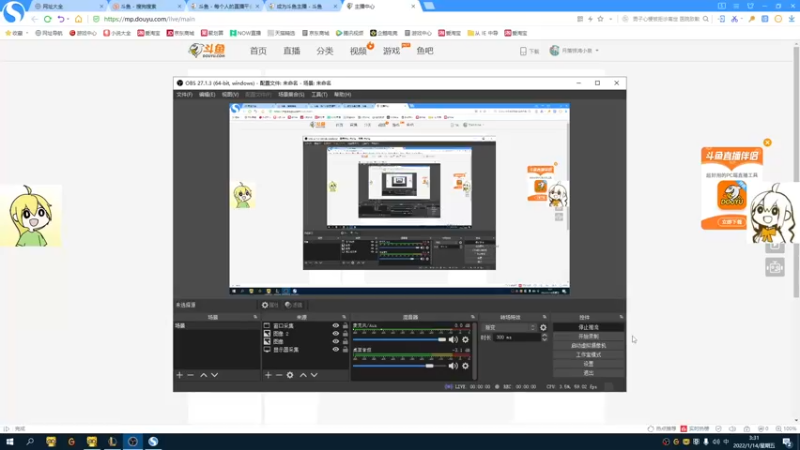
Task: Close the 斗鱼直播伴侣 floating ad
Action: (767, 142)
